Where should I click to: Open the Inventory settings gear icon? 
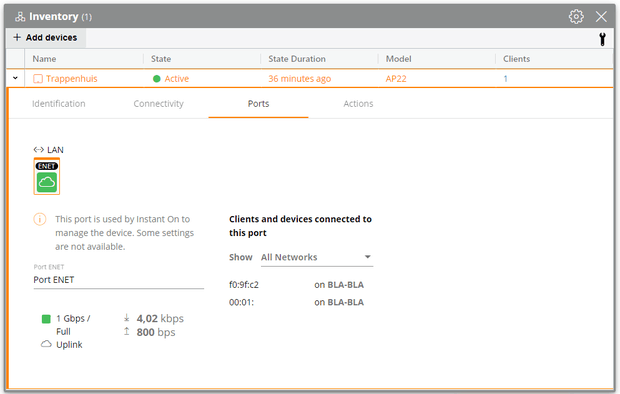coord(576,17)
